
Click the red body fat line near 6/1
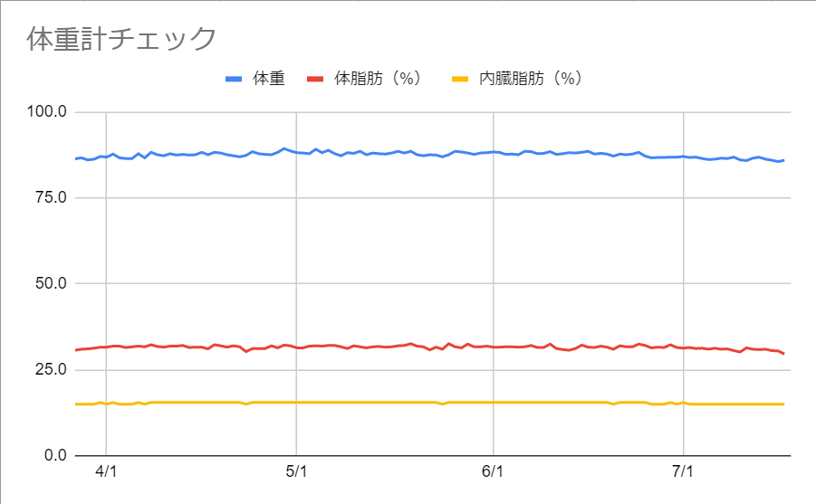point(493,347)
